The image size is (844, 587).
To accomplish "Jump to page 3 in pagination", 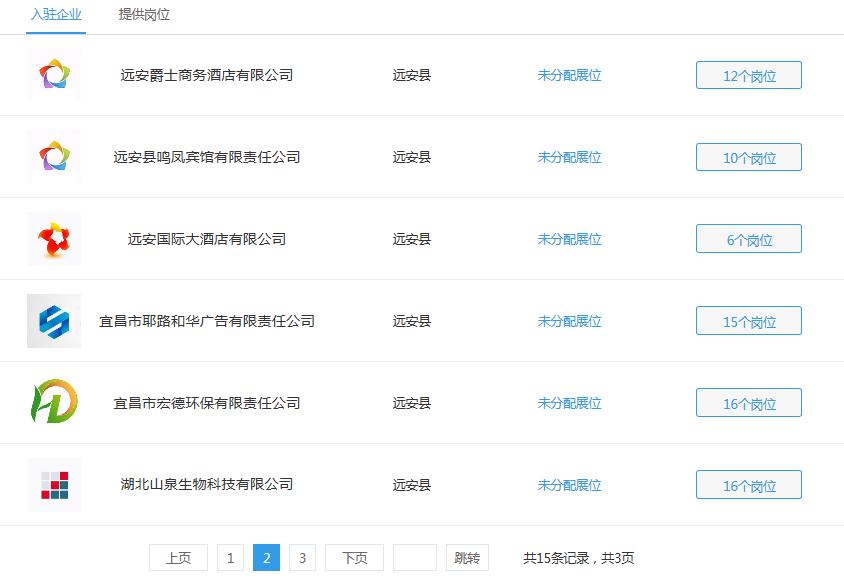I will pyautogui.click(x=302, y=557).
